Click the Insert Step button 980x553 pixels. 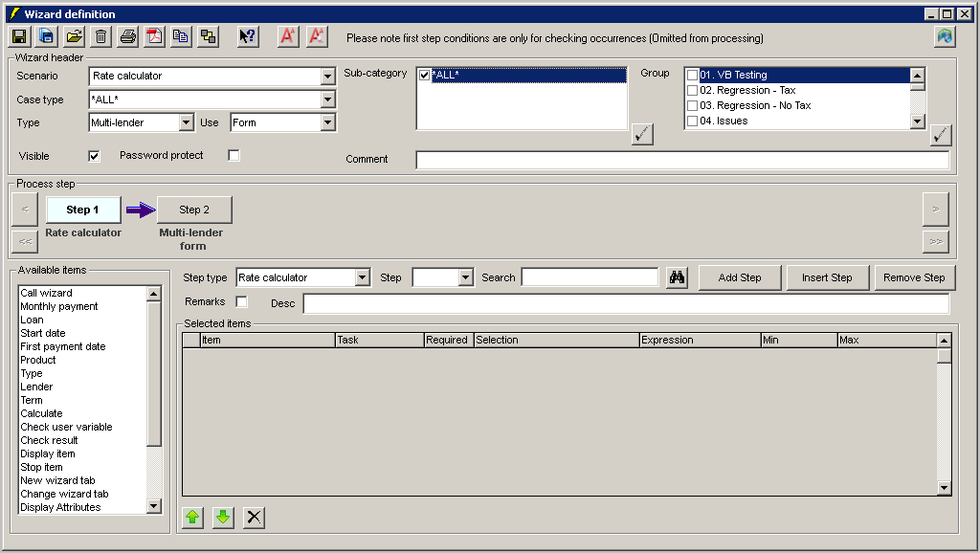point(827,277)
